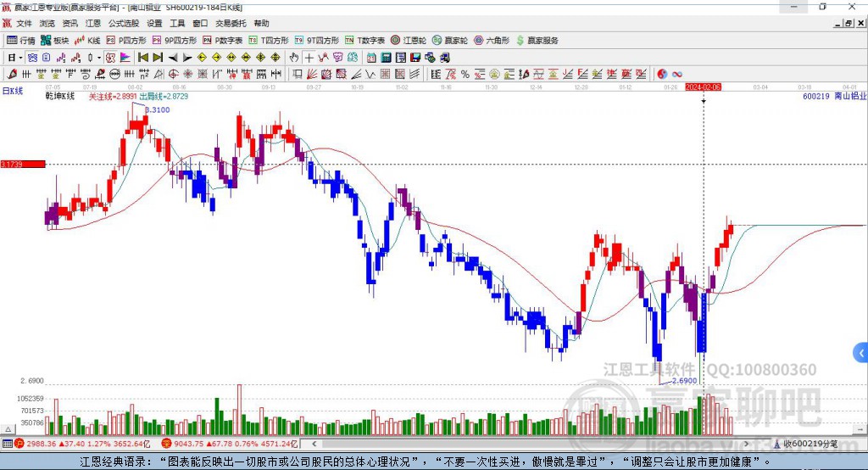Click the yin-yang ball icon

[662, 74]
